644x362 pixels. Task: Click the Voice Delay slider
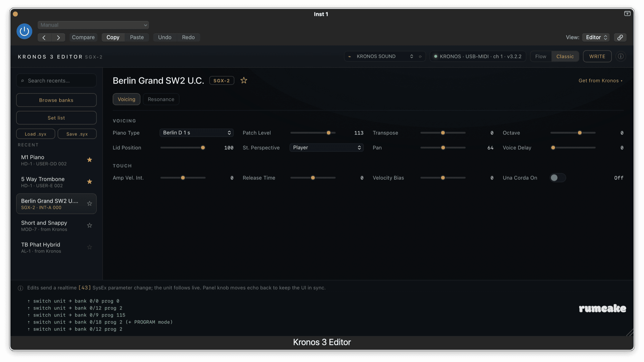573,147
